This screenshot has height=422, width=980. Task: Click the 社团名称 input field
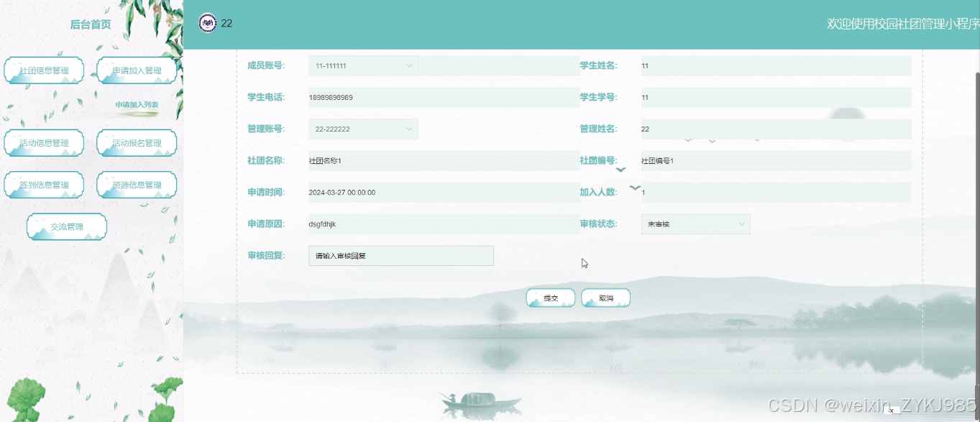[444, 160]
